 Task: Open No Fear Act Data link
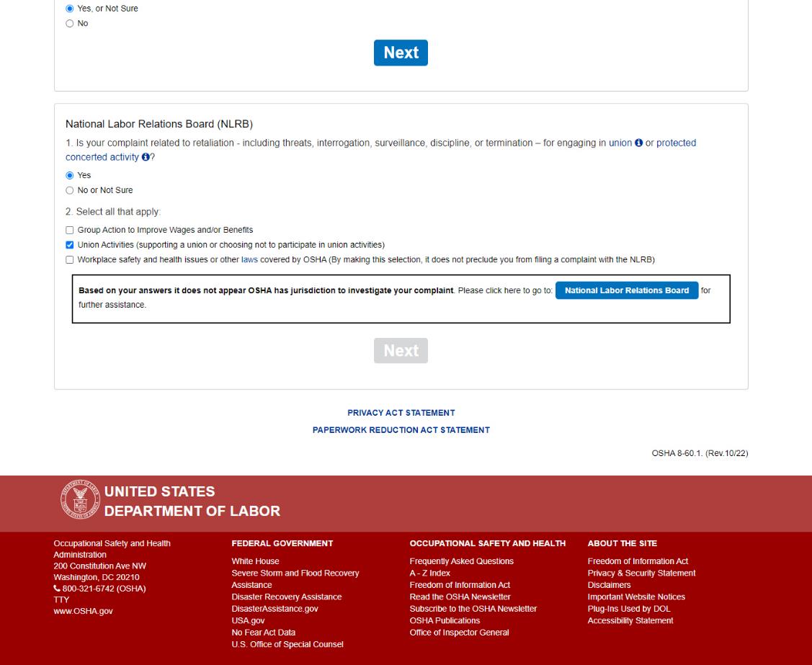pos(263,633)
